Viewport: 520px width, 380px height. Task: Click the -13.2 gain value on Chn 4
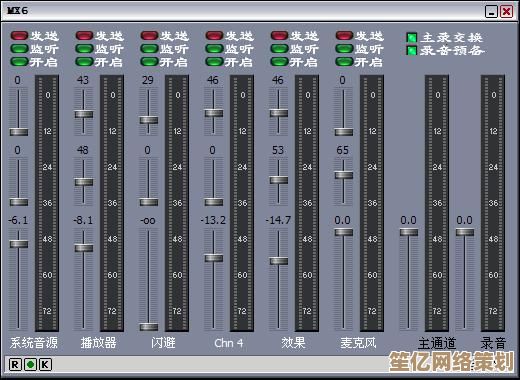[x=213, y=220]
